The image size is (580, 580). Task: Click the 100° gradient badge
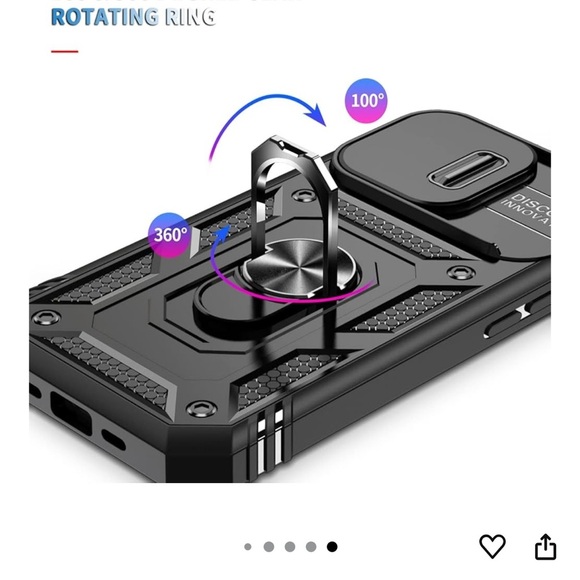tap(366, 101)
